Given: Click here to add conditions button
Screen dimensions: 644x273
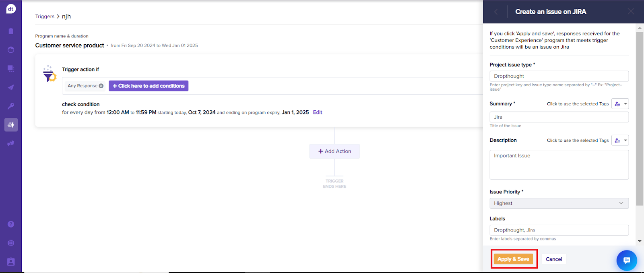Looking at the screenshot, I should [x=149, y=86].
